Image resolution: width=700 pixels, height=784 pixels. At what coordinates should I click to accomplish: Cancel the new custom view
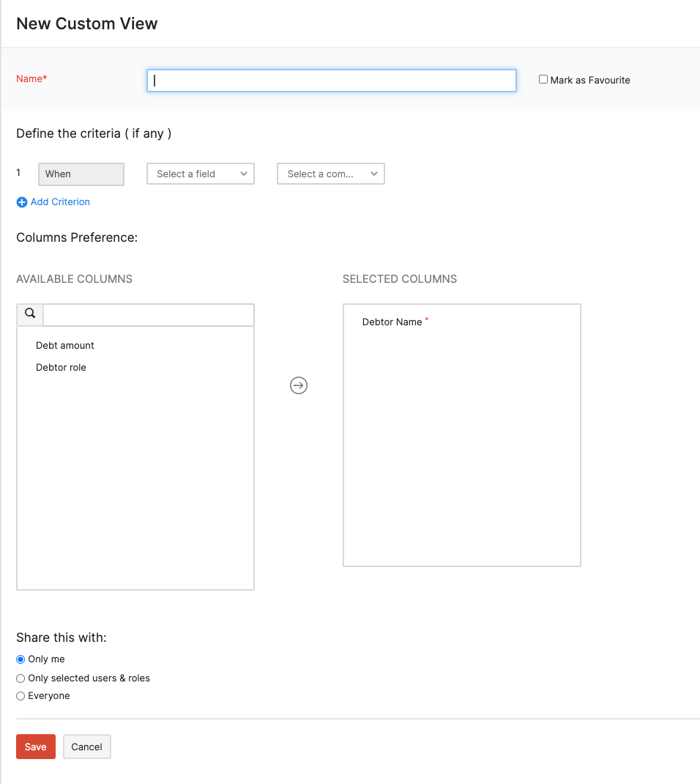point(86,747)
